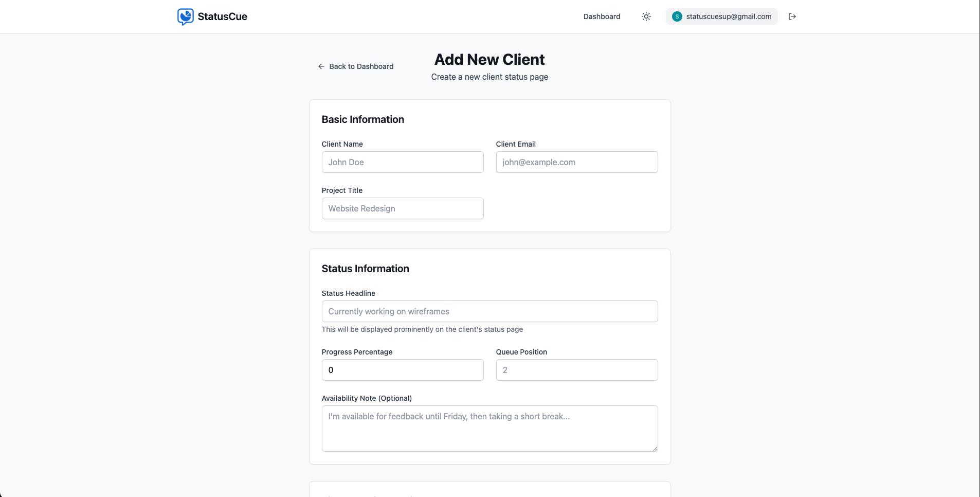The image size is (980, 497).
Task: Focus the Client Name input field
Action: (x=403, y=162)
